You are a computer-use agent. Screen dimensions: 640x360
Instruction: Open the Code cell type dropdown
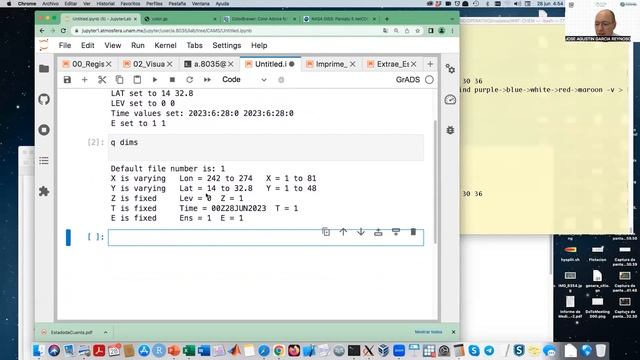(x=244, y=80)
